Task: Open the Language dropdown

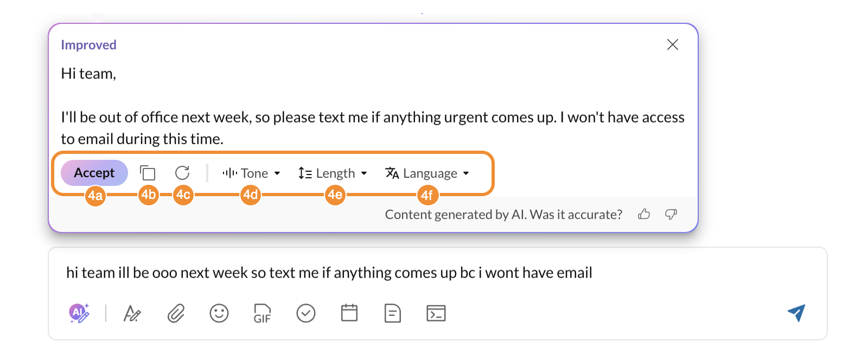Action: (x=427, y=173)
